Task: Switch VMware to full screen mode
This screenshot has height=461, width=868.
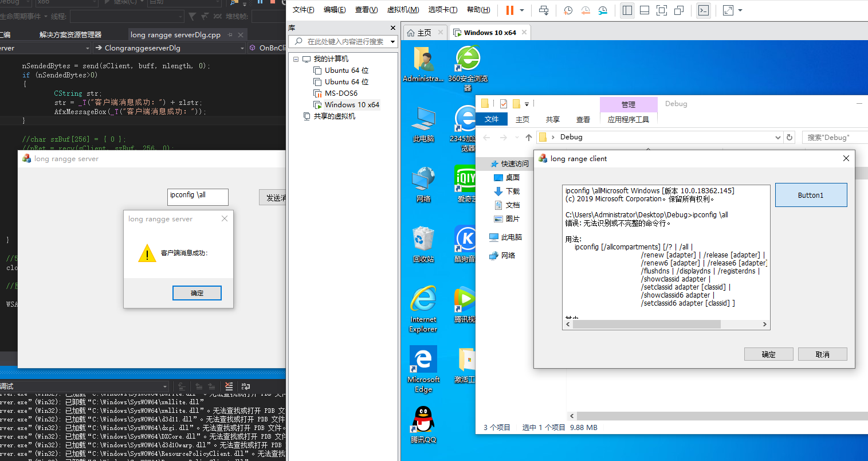Action: [662, 10]
